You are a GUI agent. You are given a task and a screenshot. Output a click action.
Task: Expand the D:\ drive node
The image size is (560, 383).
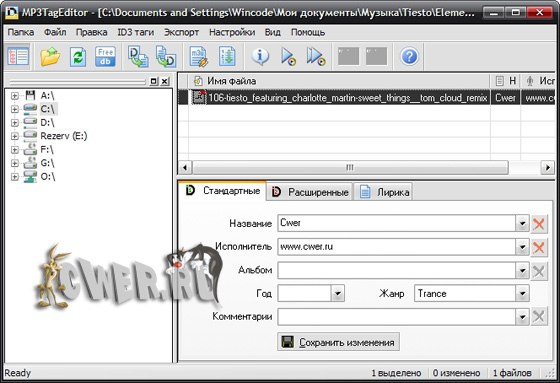point(15,123)
